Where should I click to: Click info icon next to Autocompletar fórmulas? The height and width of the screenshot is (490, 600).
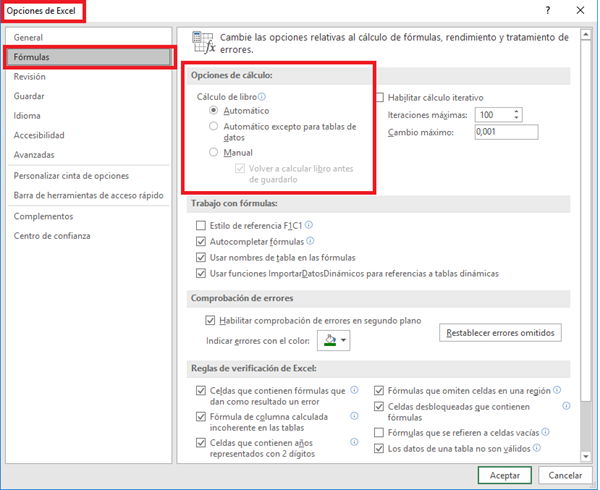310,241
